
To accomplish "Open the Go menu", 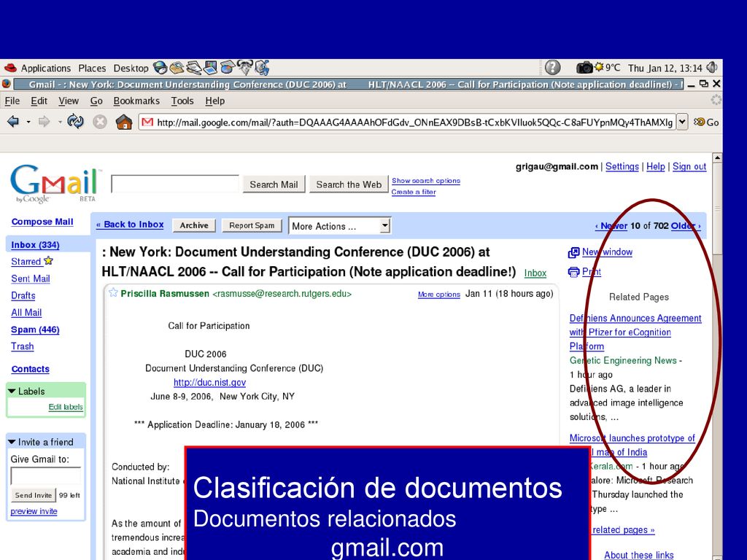I will point(96,101).
